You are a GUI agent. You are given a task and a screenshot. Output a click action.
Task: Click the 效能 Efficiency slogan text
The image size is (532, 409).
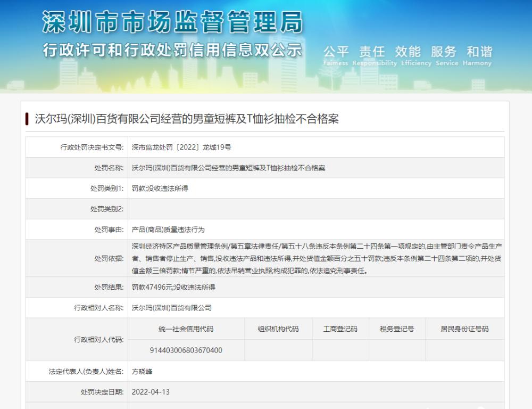click(x=416, y=55)
